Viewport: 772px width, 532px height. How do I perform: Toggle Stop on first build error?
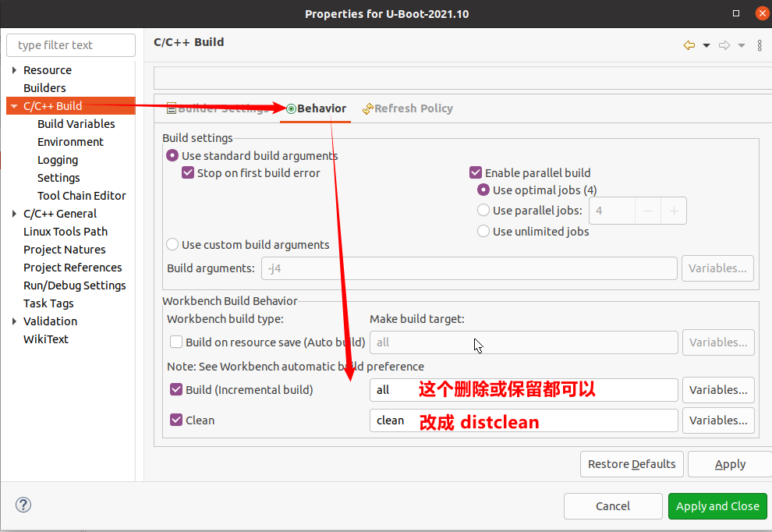[x=188, y=173]
